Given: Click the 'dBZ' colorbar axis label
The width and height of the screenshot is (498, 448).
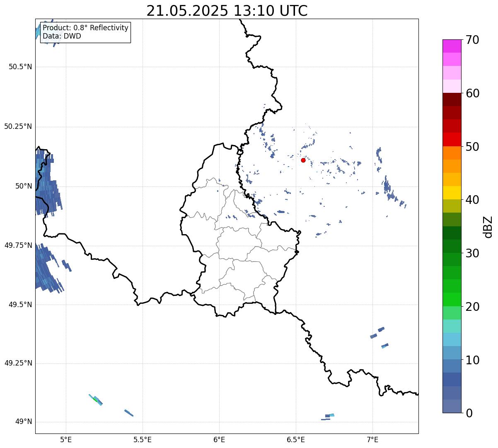Looking at the screenshot, I should point(488,226).
